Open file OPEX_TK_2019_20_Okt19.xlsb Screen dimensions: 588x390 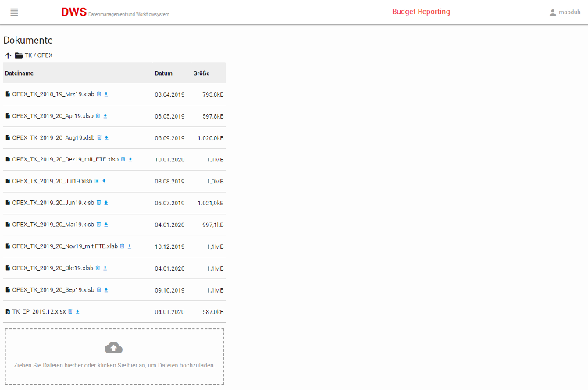pyautogui.click(x=52, y=268)
